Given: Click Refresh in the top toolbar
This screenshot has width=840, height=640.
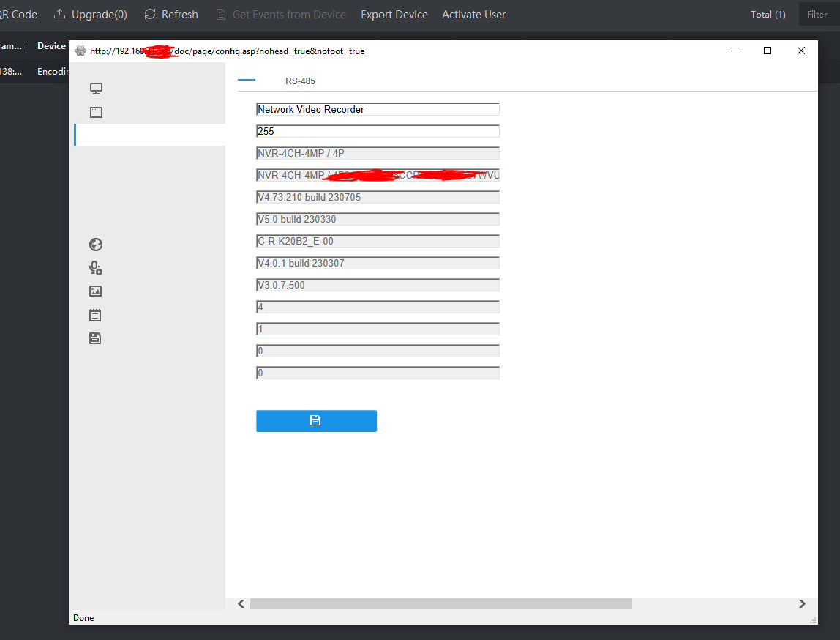Looking at the screenshot, I should pos(171,15).
